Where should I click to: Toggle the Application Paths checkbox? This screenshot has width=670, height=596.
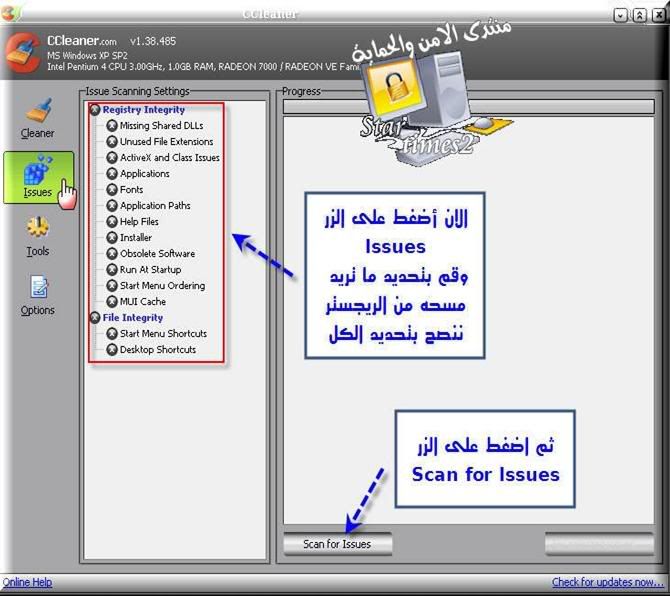[112, 206]
